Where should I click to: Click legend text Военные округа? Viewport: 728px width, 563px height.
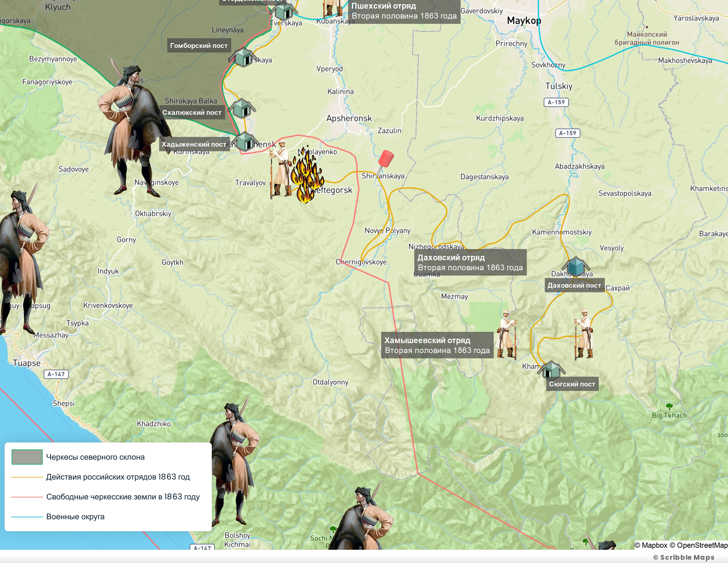pyautogui.click(x=75, y=517)
